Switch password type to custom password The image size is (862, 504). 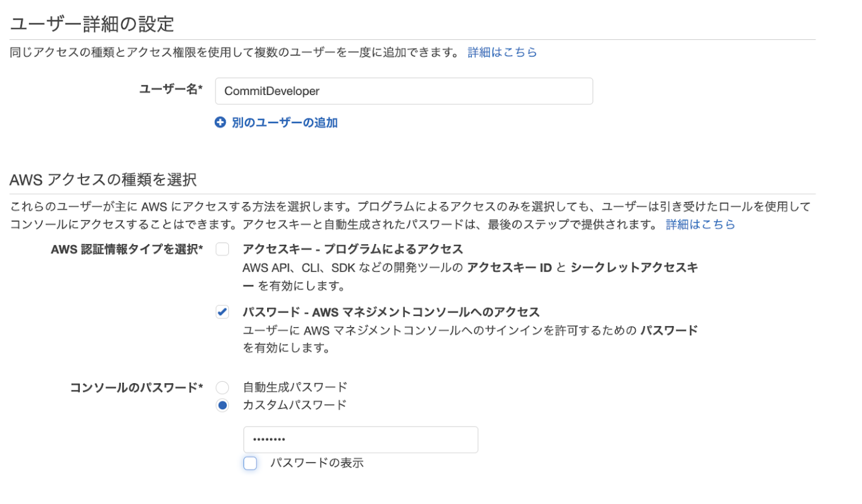222,405
